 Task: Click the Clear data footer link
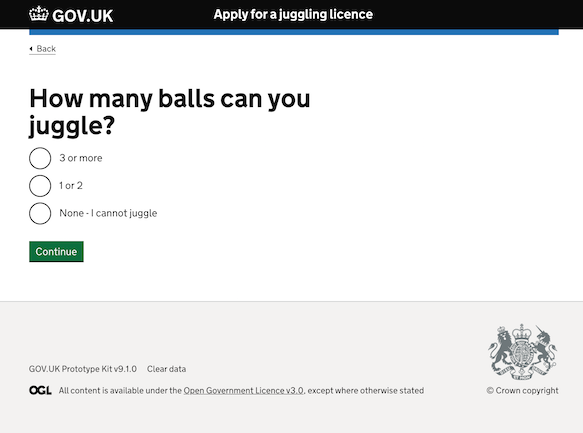coord(166,369)
